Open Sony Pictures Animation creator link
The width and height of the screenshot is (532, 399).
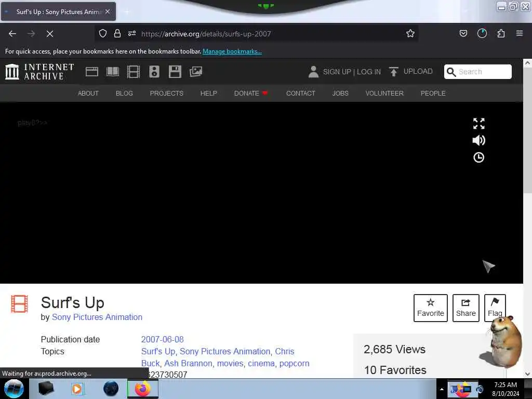pyautogui.click(x=97, y=317)
